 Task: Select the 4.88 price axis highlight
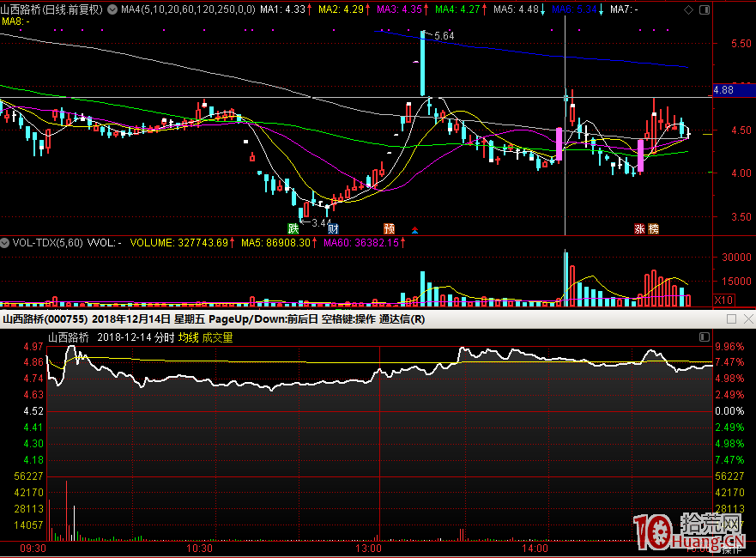(x=735, y=89)
